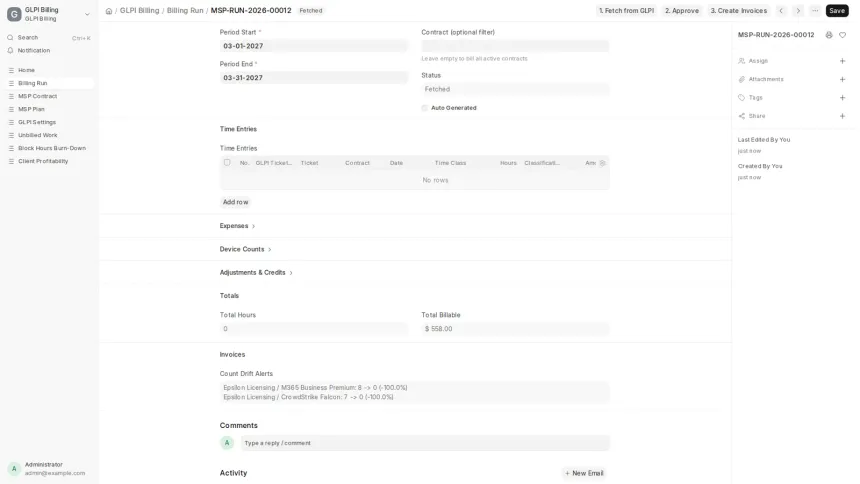Click the Assign user icon
The image size is (860, 484).
[x=742, y=61]
